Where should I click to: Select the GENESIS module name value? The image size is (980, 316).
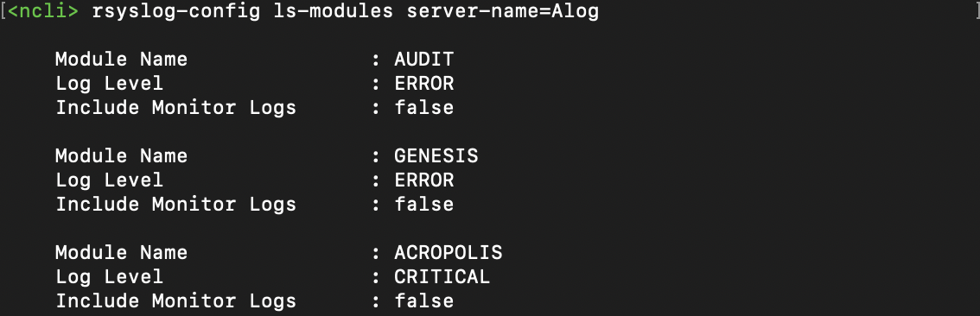coord(436,155)
